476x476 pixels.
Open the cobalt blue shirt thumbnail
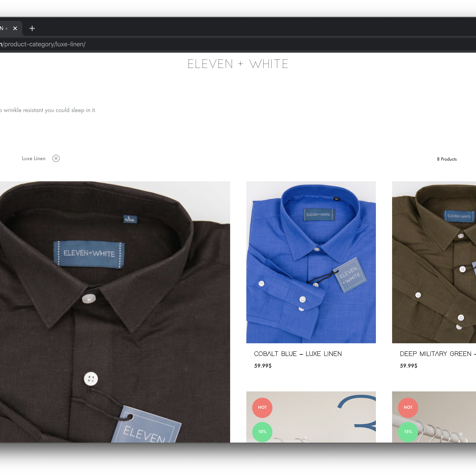[311, 262]
